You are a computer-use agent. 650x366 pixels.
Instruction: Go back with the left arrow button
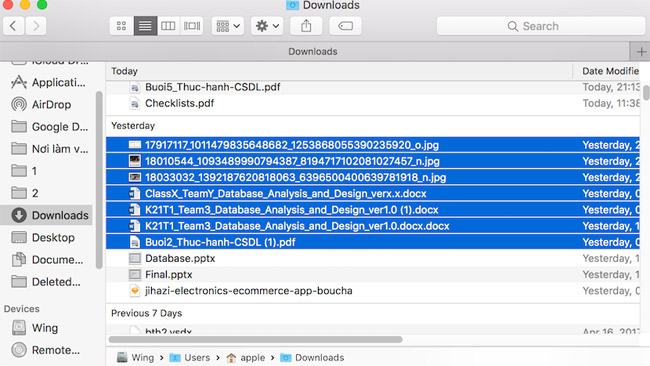[x=14, y=26]
